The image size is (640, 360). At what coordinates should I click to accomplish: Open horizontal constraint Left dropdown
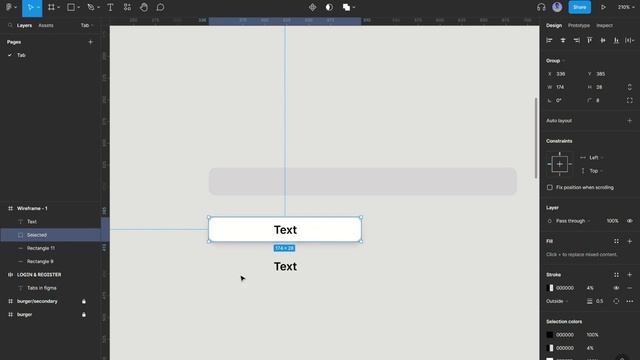[596, 158]
